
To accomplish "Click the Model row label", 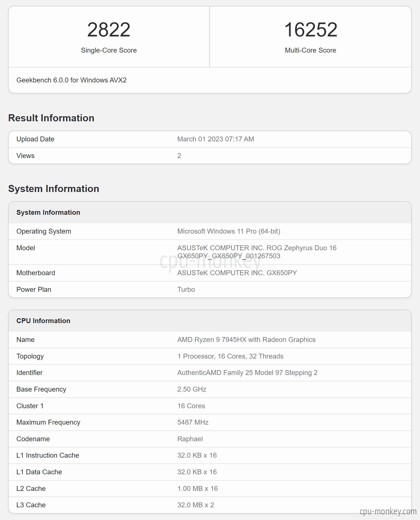I will click(26, 248).
